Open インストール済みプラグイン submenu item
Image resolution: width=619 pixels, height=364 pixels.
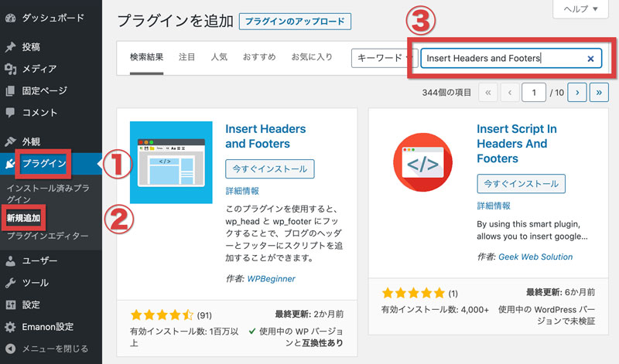48,194
